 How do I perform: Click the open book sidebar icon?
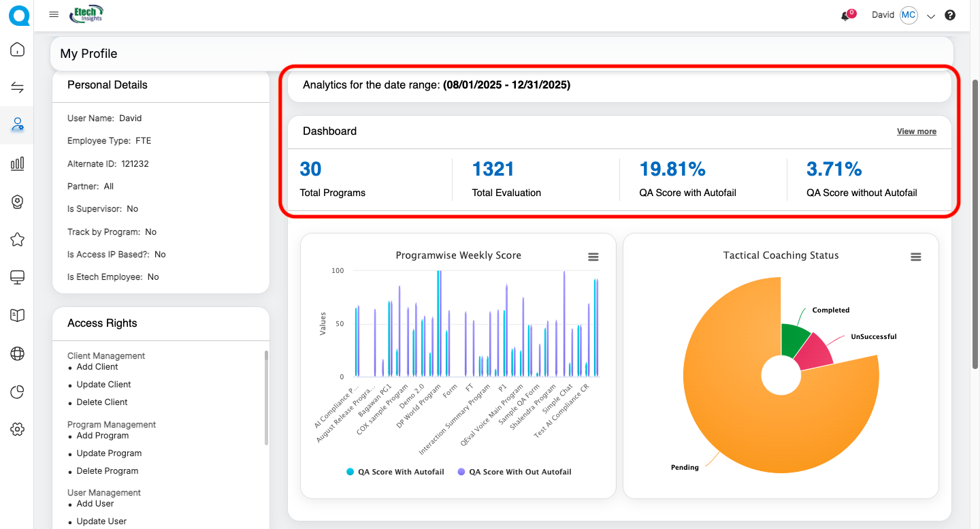coord(18,315)
